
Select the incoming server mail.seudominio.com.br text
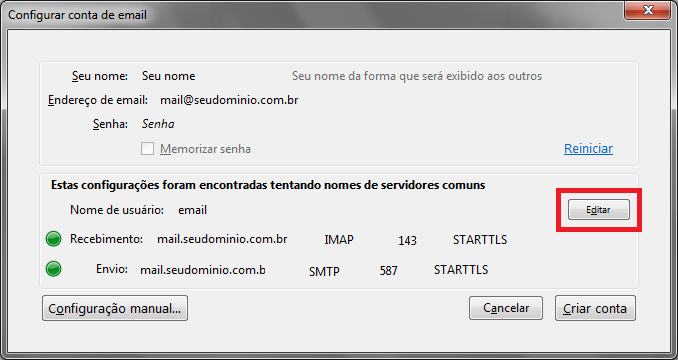pyautogui.click(x=222, y=239)
